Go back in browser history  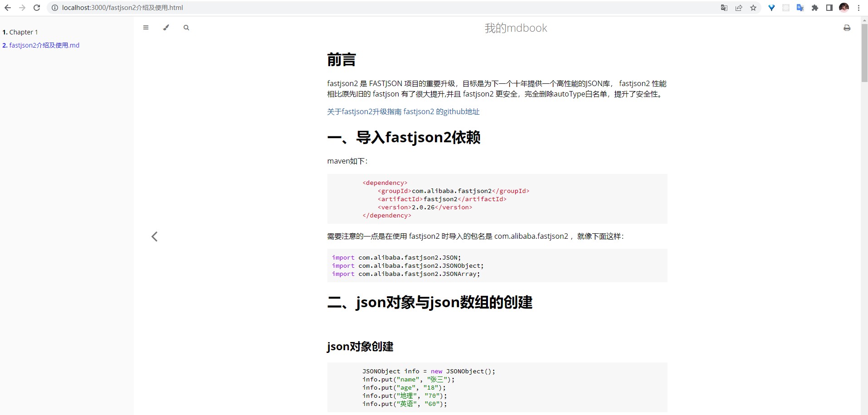coord(8,8)
